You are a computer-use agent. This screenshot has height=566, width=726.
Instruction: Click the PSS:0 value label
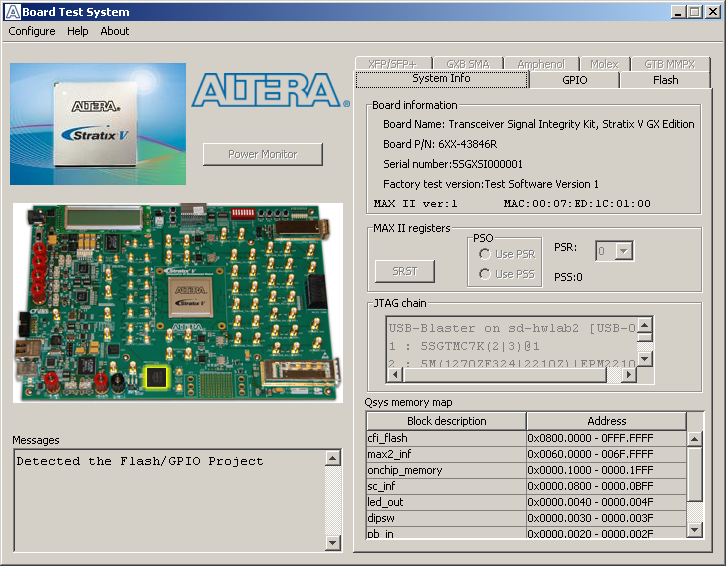[568, 277]
